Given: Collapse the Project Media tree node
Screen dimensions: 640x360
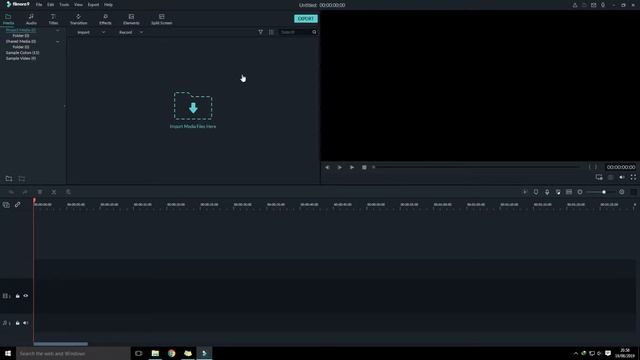Looking at the screenshot, I should (58, 30).
